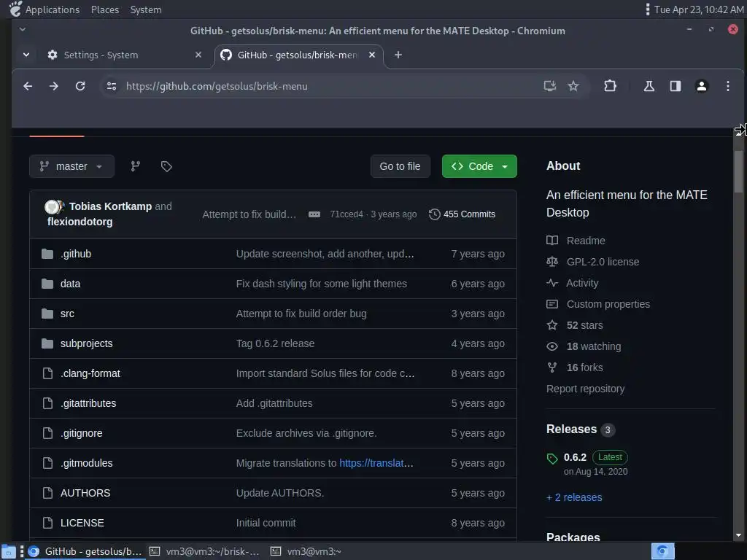This screenshot has width=747, height=560.
Task: Expand the green Code dropdown
Action: point(479,166)
